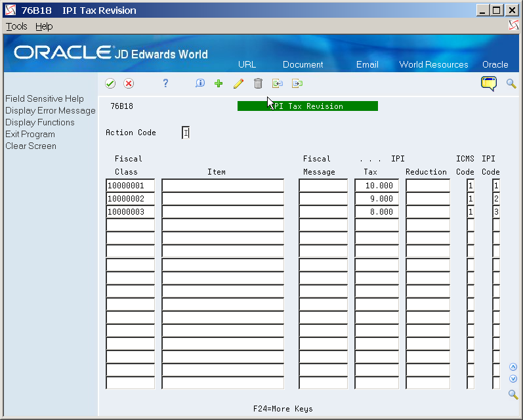Click Reduction field in row 10000003
This screenshot has width=523, height=420.
(x=428, y=212)
